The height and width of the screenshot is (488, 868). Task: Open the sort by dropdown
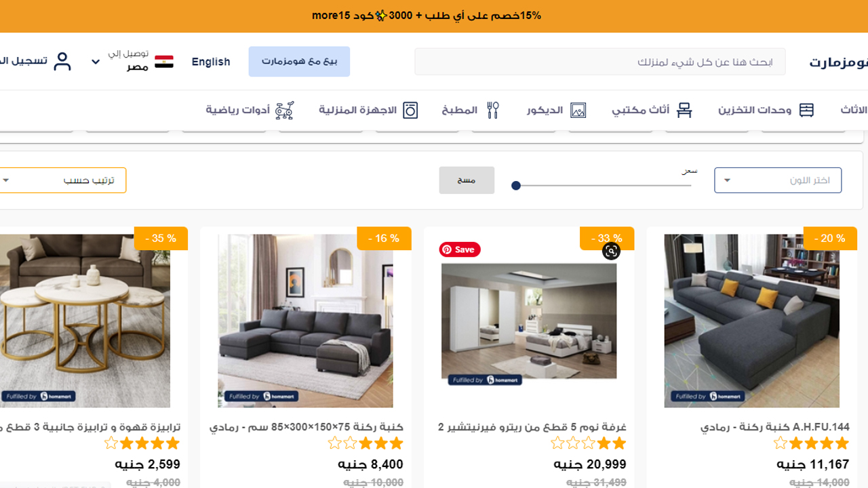pos(61,180)
